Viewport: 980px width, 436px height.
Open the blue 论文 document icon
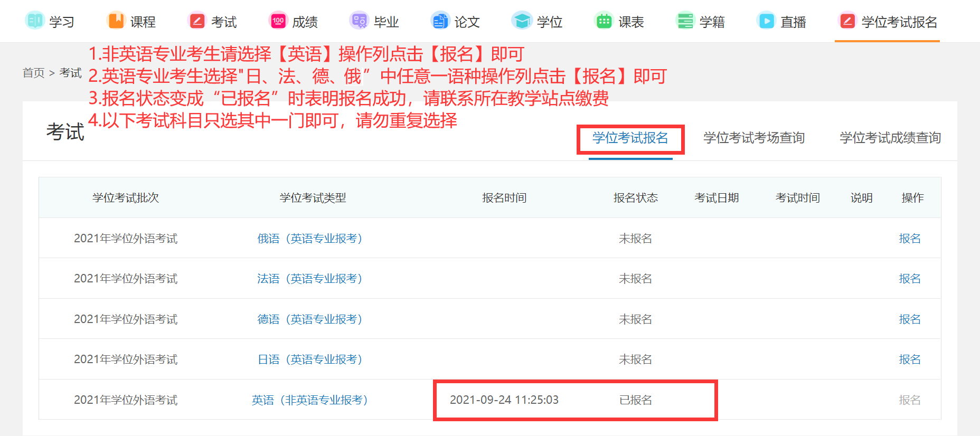coord(440,21)
